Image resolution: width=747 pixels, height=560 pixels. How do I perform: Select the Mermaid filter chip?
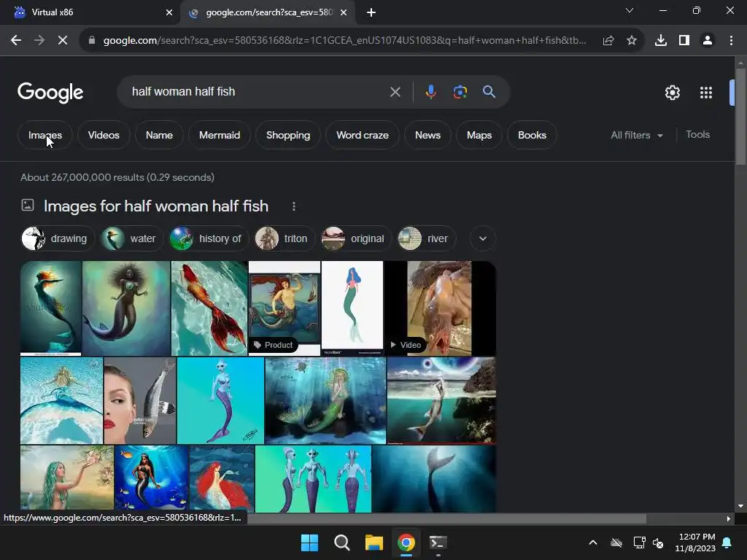click(x=220, y=135)
